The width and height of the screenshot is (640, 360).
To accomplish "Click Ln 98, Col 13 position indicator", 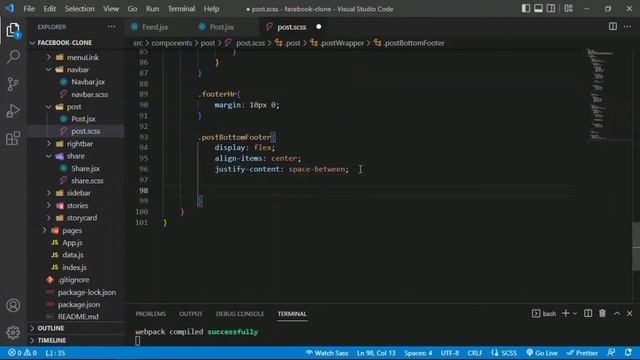I will [x=376, y=353].
